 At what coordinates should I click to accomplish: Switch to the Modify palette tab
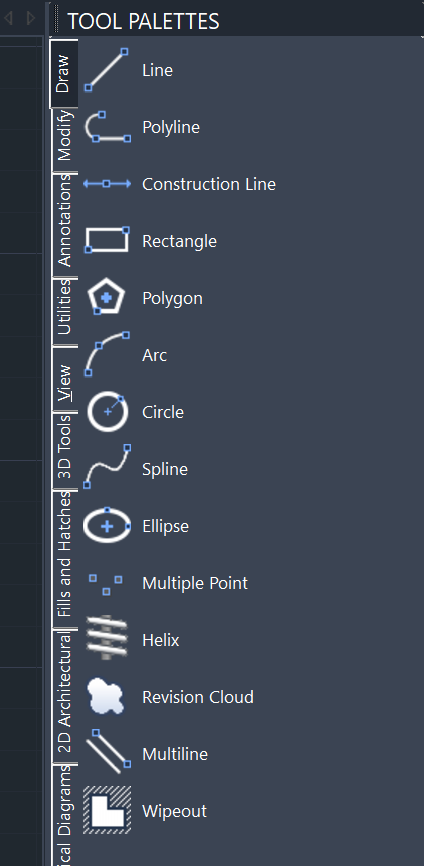click(x=65, y=136)
